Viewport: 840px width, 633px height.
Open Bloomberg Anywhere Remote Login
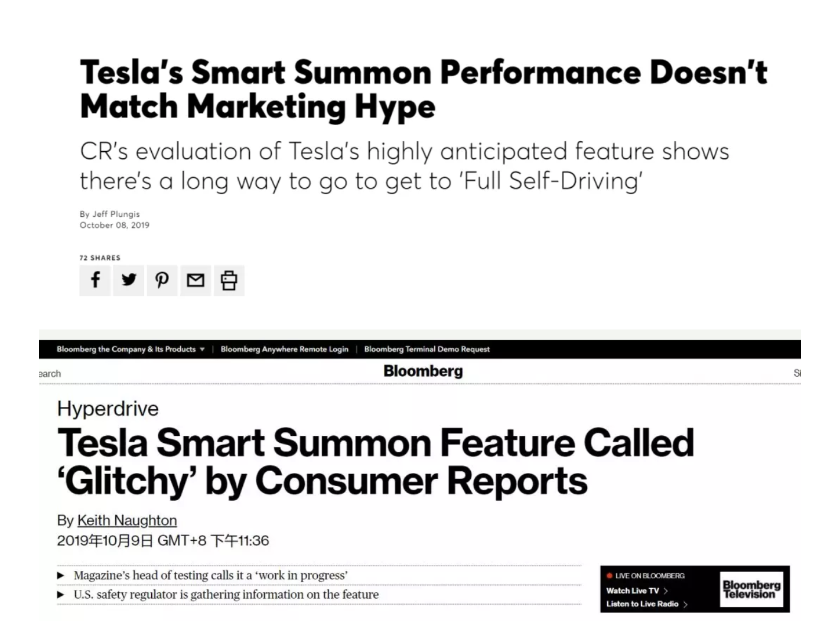[284, 349]
